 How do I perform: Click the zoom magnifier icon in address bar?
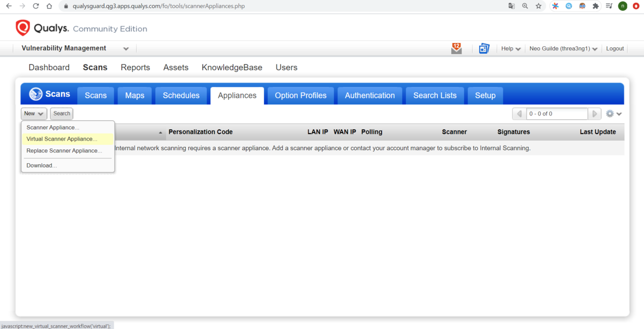[x=525, y=6]
